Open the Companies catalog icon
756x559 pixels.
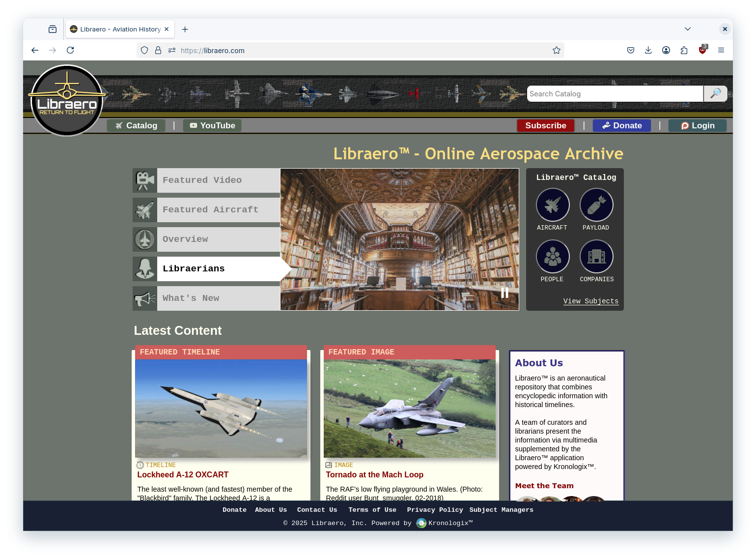click(596, 257)
